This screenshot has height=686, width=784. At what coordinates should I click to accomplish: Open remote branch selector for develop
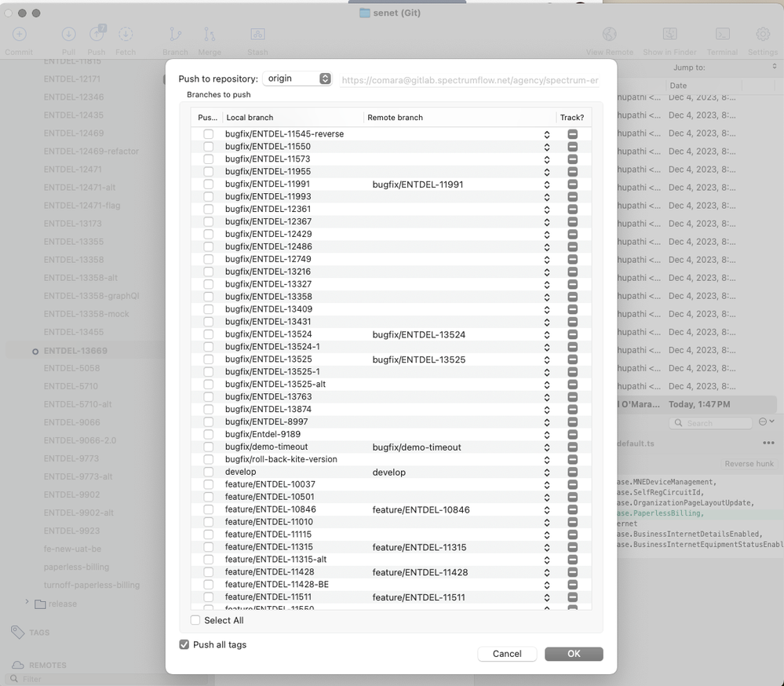tap(547, 473)
